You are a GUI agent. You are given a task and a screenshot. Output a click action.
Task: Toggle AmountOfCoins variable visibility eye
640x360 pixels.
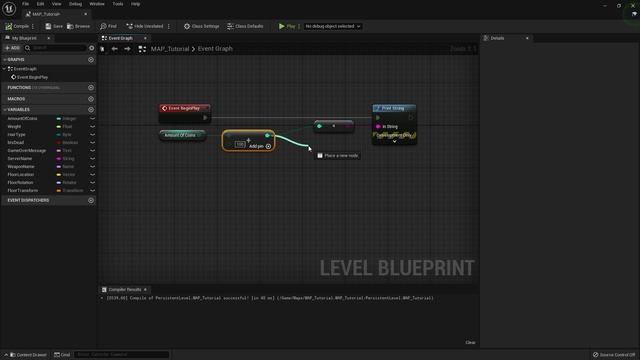92,119
